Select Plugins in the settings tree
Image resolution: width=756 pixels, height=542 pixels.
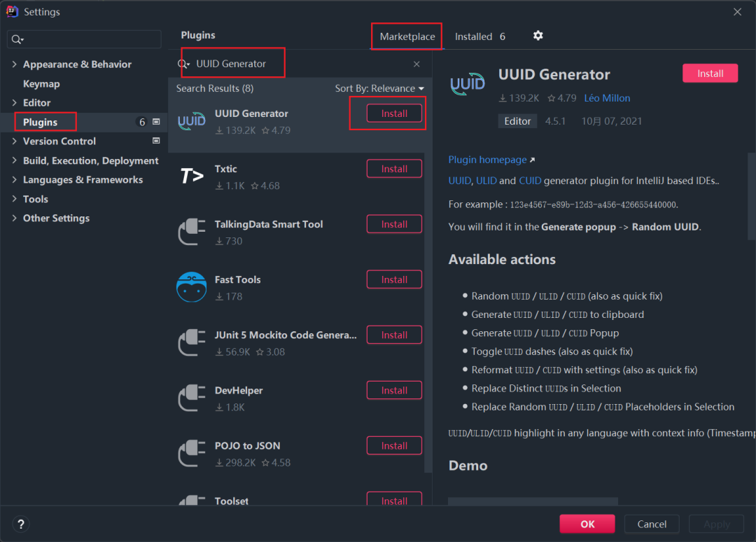pos(40,122)
